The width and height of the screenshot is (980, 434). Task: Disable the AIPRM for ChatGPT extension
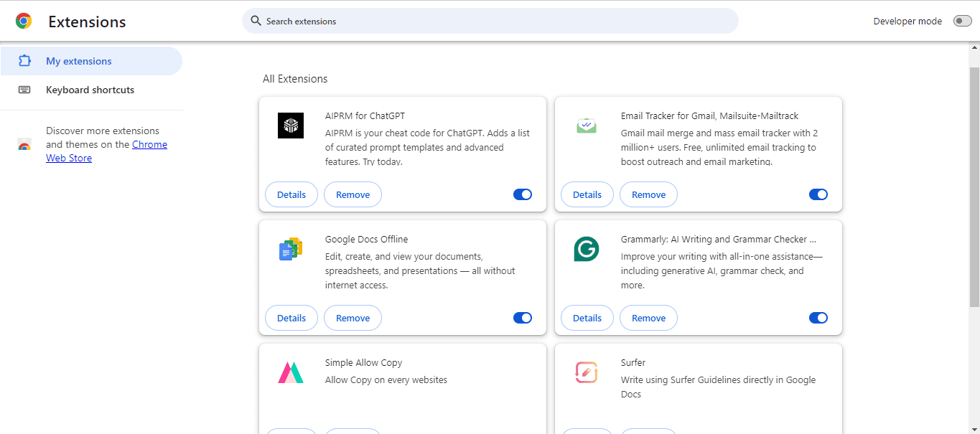click(523, 194)
